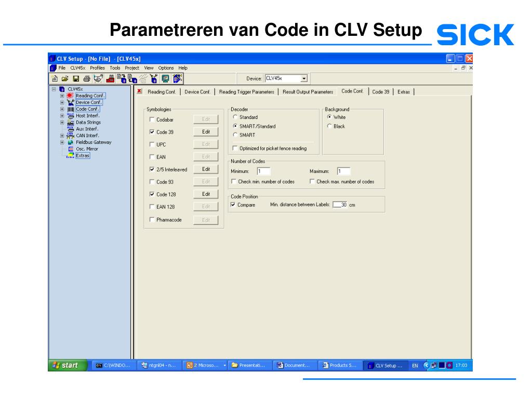The height and width of the screenshot is (399, 532).
Task: Click the Aux Interf. connector icon
Action: pyautogui.click(x=71, y=129)
